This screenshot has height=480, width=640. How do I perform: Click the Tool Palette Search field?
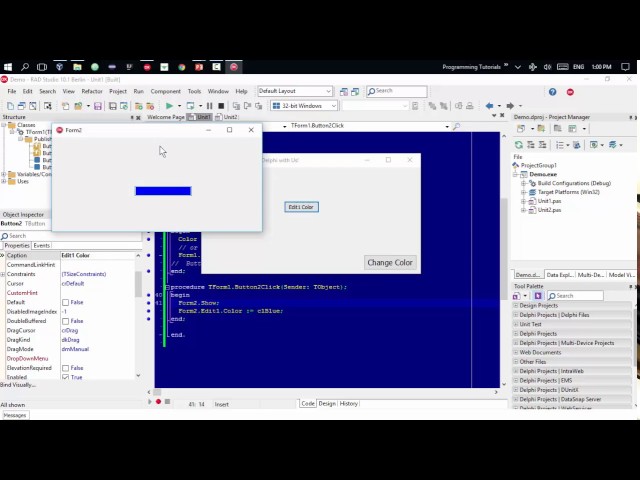point(575,296)
